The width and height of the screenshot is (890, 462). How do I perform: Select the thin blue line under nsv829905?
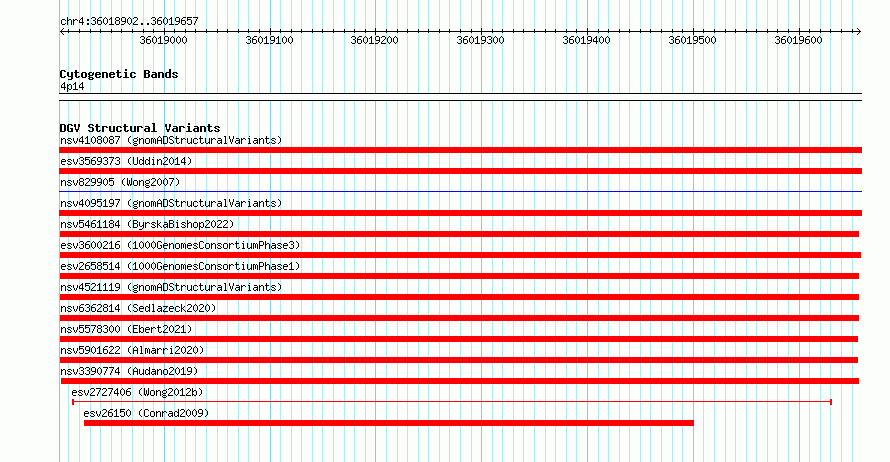(x=460, y=192)
